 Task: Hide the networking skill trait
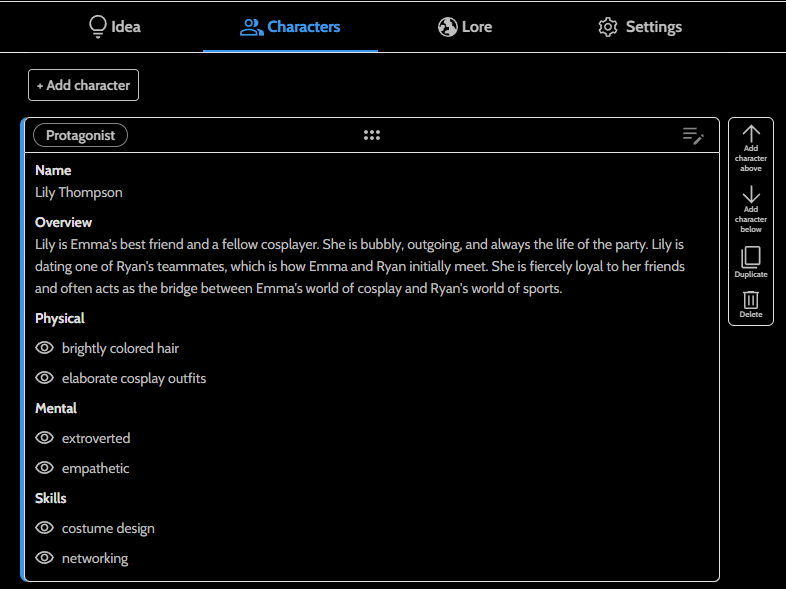[x=44, y=558]
